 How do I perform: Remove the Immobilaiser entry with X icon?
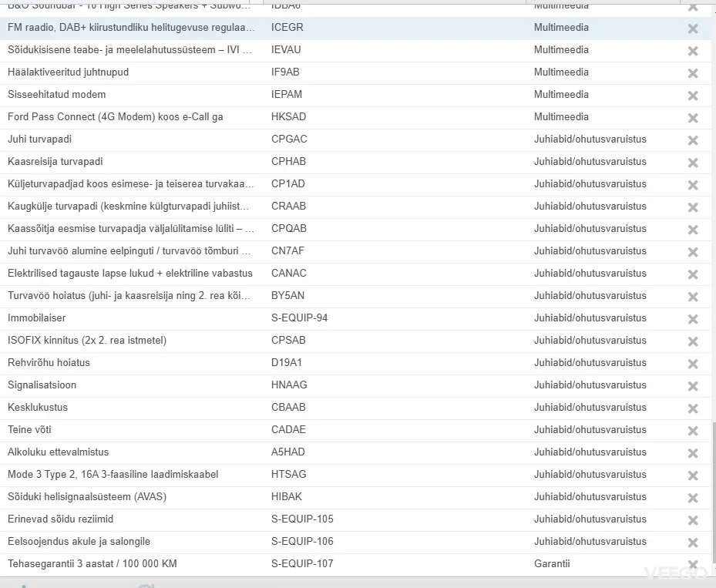(692, 319)
